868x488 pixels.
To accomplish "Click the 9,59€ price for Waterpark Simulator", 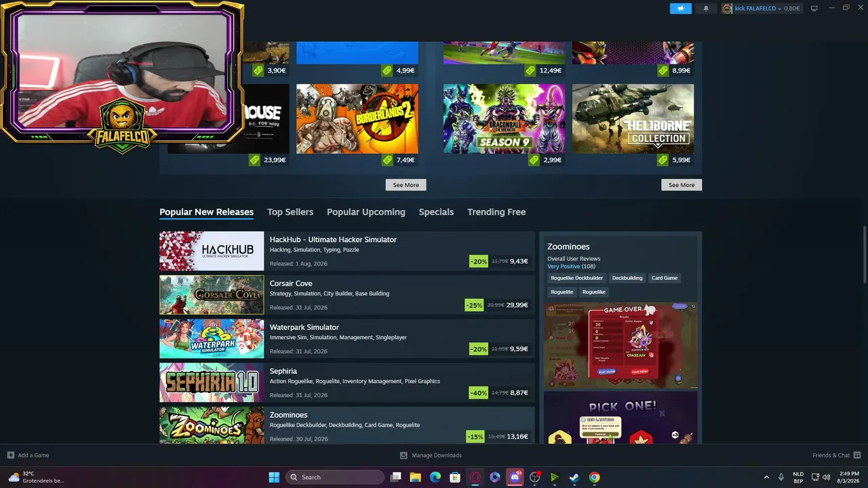I will [519, 349].
